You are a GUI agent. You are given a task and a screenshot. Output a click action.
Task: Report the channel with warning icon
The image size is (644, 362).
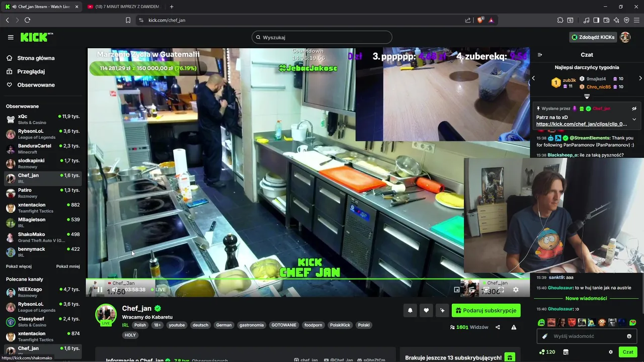point(514,327)
